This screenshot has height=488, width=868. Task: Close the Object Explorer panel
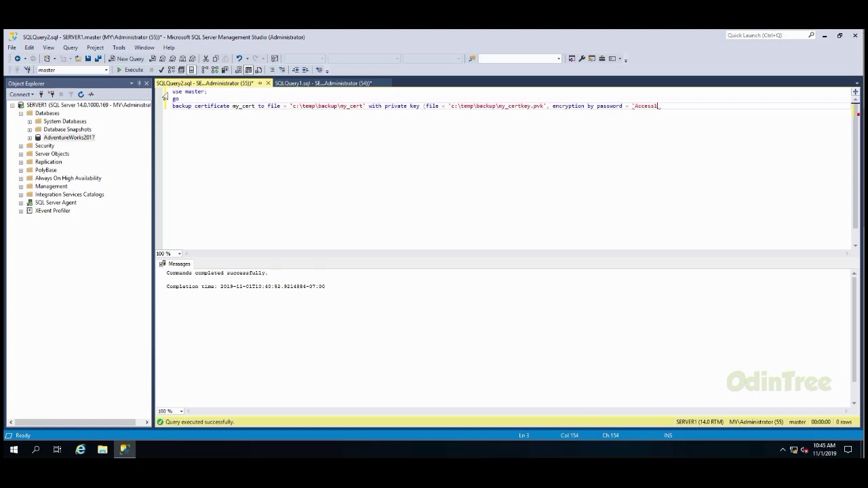click(x=146, y=83)
